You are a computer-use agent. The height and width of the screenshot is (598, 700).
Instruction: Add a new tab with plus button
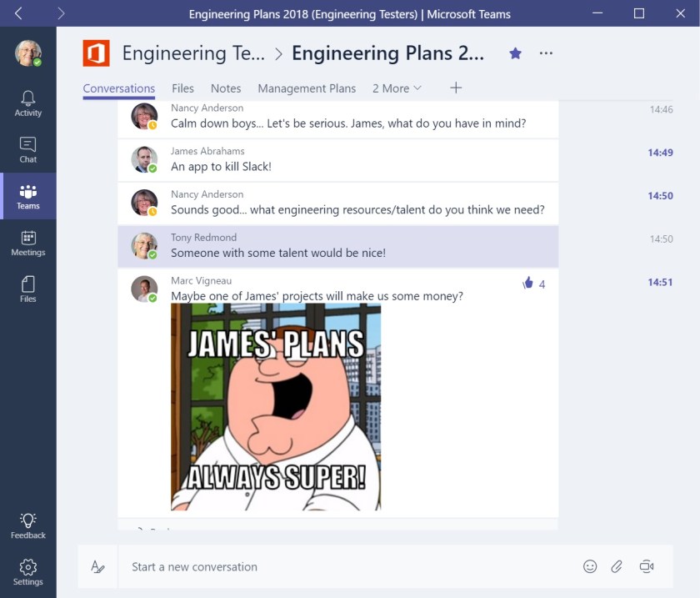[455, 88]
